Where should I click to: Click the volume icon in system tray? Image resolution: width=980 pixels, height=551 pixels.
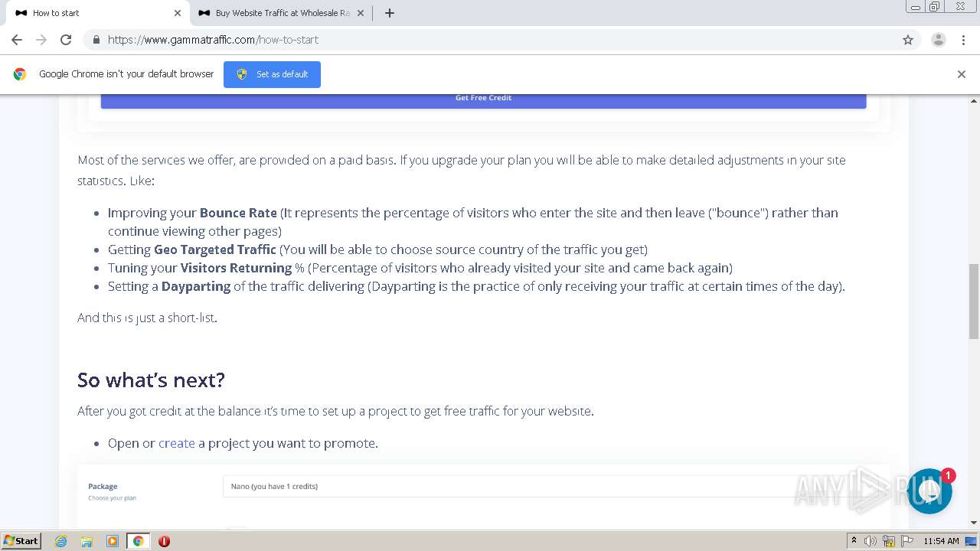click(x=871, y=541)
